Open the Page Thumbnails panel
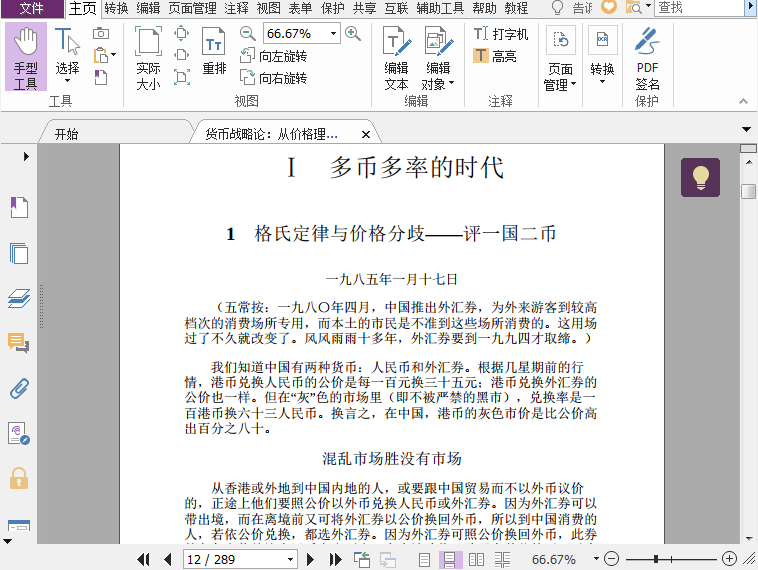The image size is (758, 570). pyautogui.click(x=19, y=253)
